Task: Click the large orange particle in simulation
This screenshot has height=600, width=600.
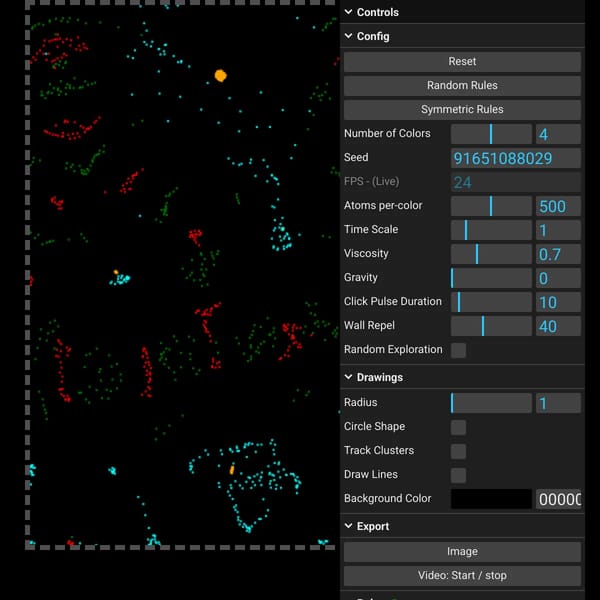Action: coord(220,75)
